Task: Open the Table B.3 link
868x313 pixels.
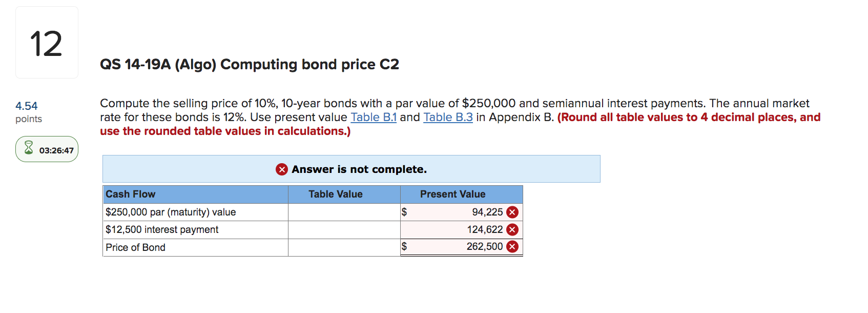Action: tap(447, 117)
